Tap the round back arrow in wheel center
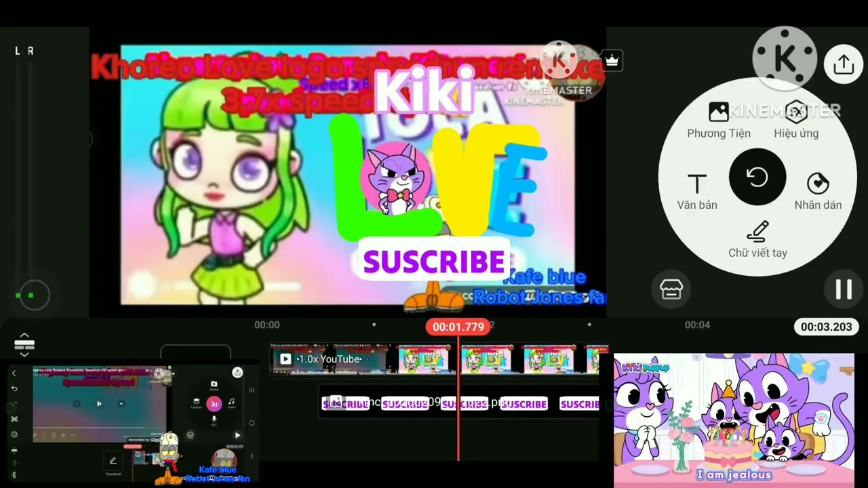This screenshot has height=488, width=868. point(757,177)
